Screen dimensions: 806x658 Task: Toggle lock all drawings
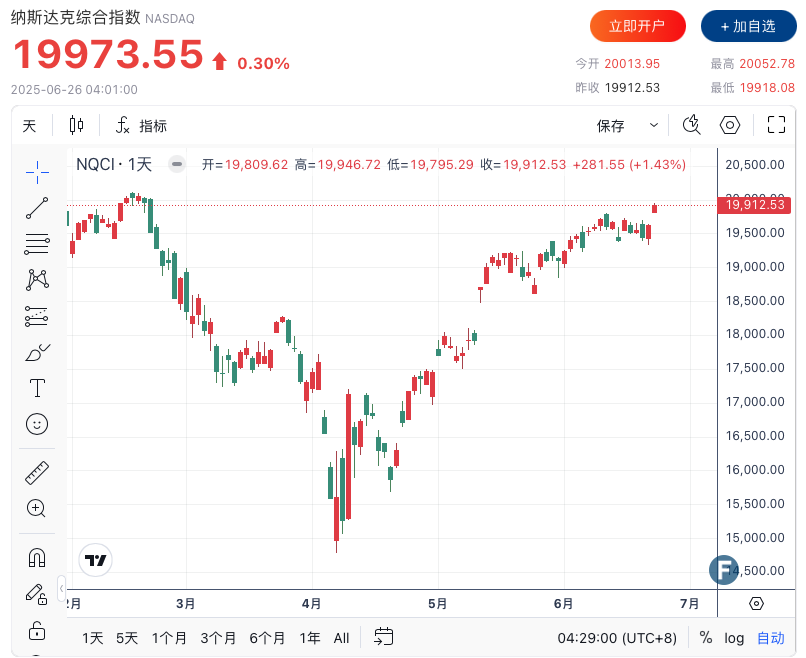coord(37,630)
